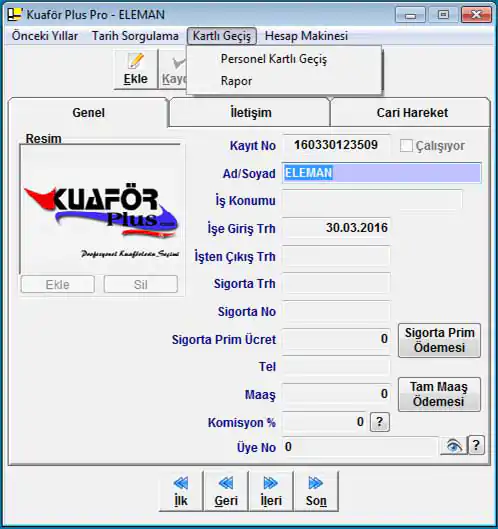498x529 pixels.
Task: Click the Tam Maaş Ödemesi button
Action: pyautogui.click(x=439, y=394)
